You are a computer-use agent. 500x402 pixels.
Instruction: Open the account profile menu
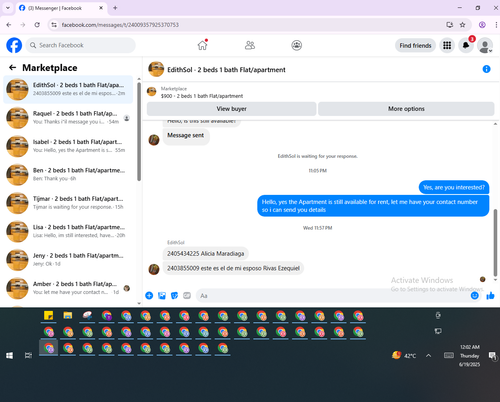[485, 45]
